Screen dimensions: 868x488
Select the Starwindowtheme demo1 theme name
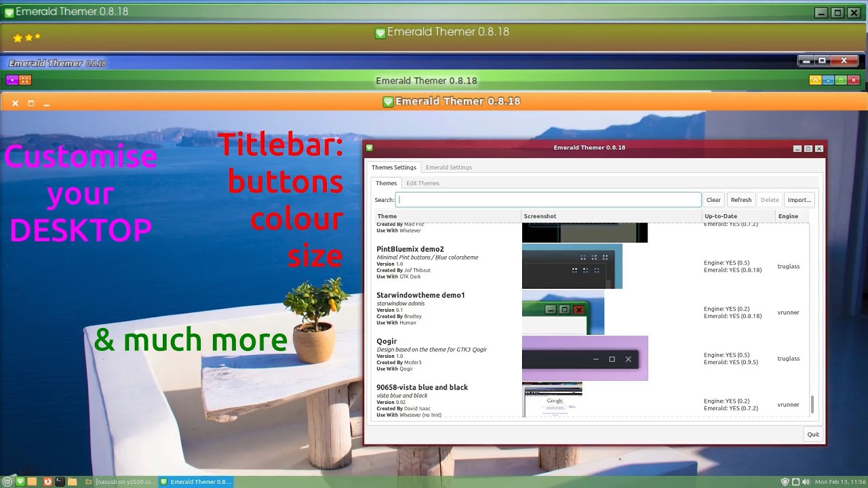(420, 295)
